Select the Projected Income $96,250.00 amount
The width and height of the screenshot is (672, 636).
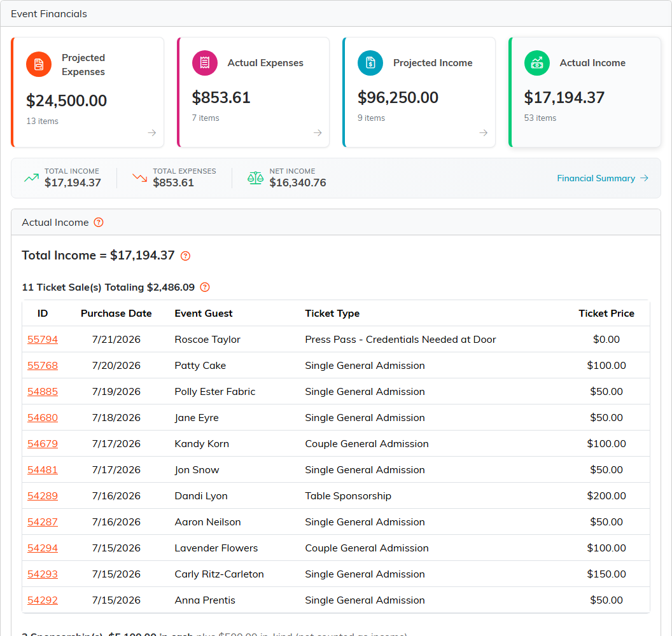pos(398,98)
